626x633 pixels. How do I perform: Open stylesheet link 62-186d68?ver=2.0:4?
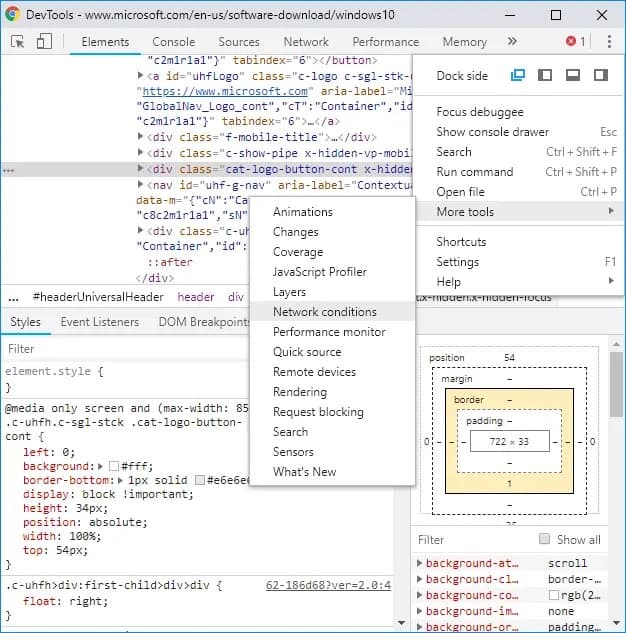pyautogui.click(x=328, y=585)
